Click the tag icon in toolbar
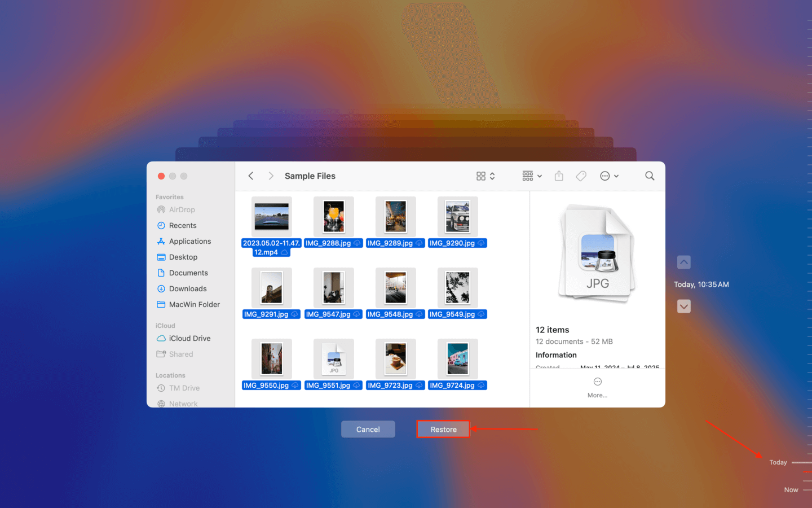812x508 pixels. [x=581, y=176]
